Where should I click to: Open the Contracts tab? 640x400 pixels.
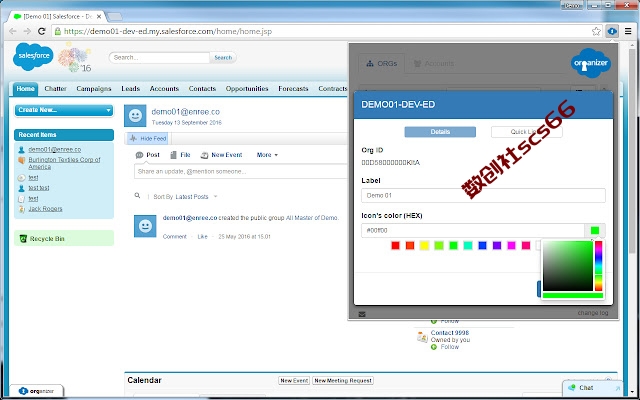pyautogui.click(x=333, y=89)
